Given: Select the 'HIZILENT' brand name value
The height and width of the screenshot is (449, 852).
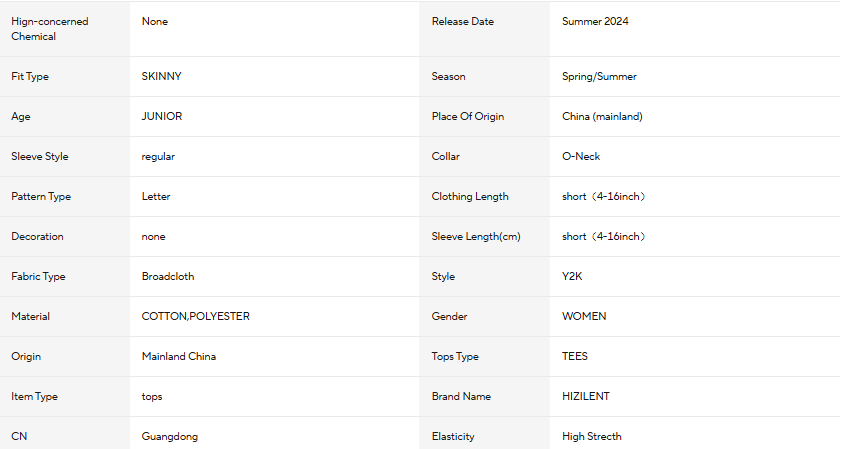Looking at the screenshot, I should coord(586,397).
